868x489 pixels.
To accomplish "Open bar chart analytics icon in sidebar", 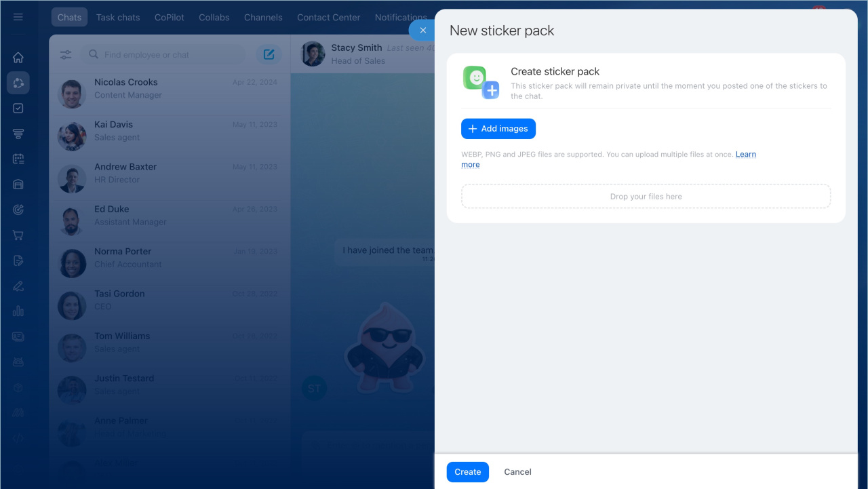I will pyautogui.click(x=18, y=311).
